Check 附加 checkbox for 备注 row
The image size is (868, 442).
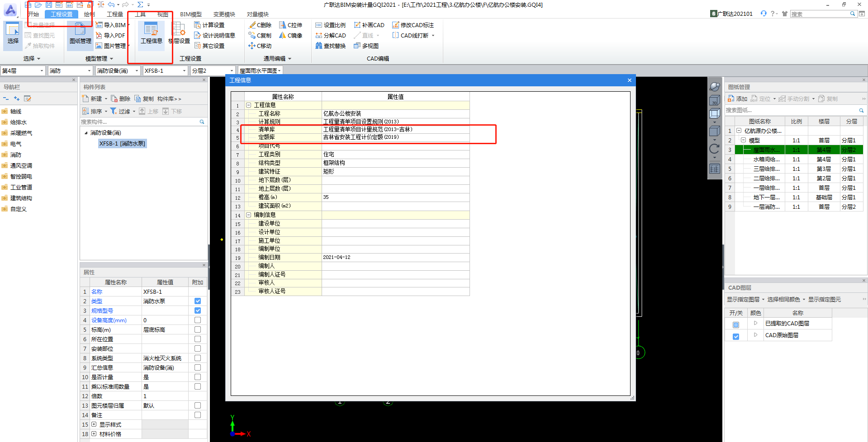[198, 415]
